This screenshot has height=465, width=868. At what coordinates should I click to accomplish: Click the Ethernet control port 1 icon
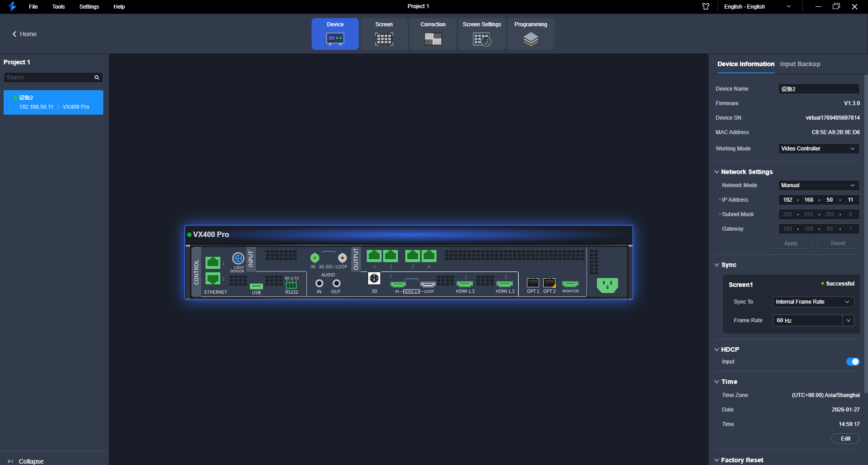pyautogui.click(x=213, y=262)
